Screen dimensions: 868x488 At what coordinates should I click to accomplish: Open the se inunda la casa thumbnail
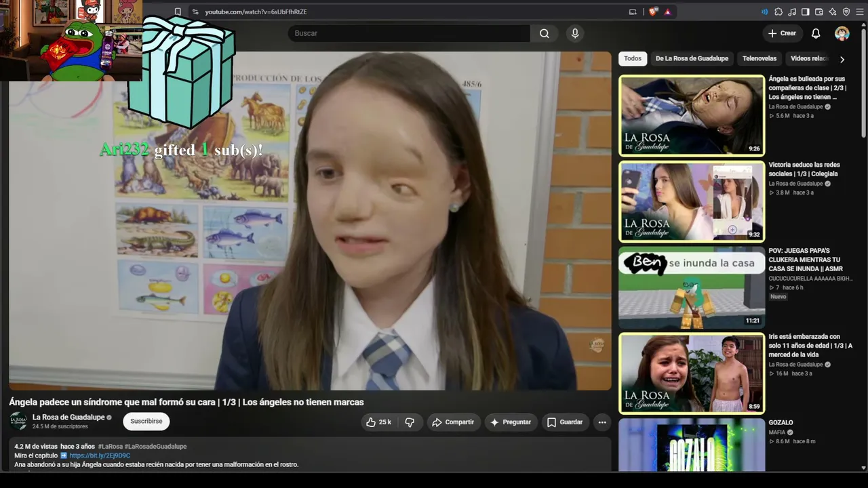[x=692, y=287]
